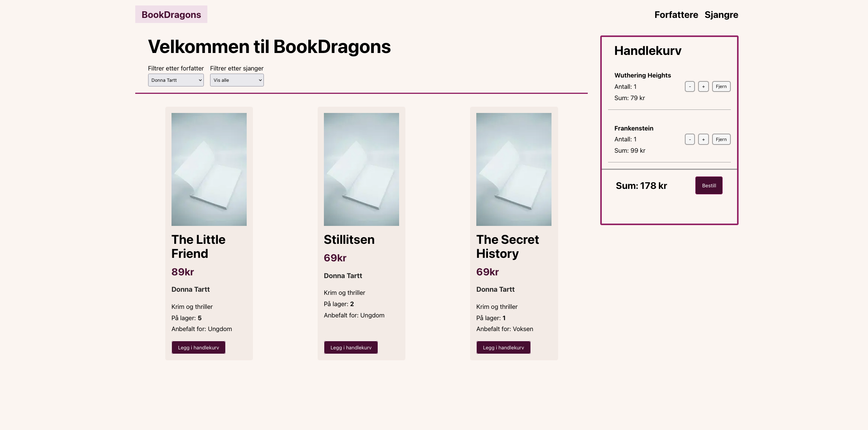This screenshot has width=868, height=430.
Task: Add The Little Friend to cart
Action: click(x=198, y=347)
